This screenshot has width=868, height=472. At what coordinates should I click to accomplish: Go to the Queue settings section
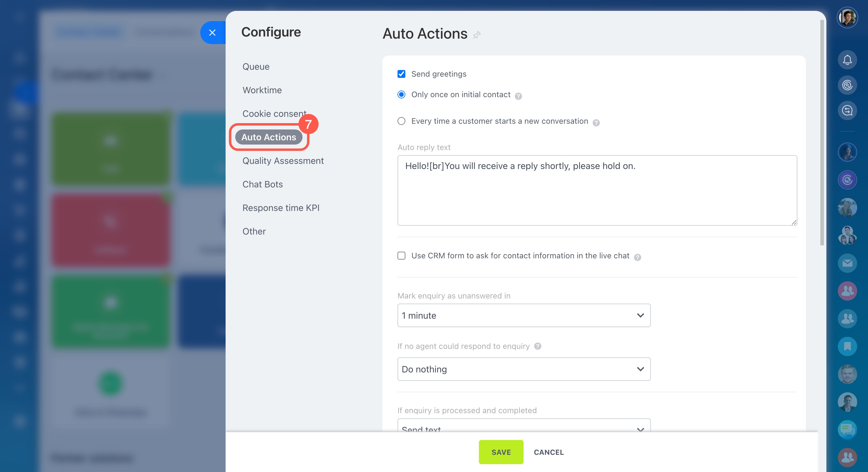click(x=256, y=67)
